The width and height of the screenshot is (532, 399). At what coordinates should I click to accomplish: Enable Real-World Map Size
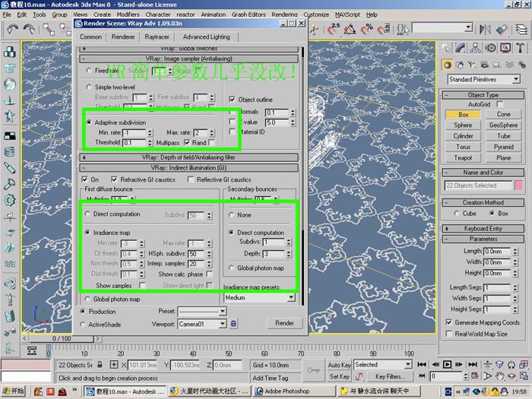click(449, 334)
